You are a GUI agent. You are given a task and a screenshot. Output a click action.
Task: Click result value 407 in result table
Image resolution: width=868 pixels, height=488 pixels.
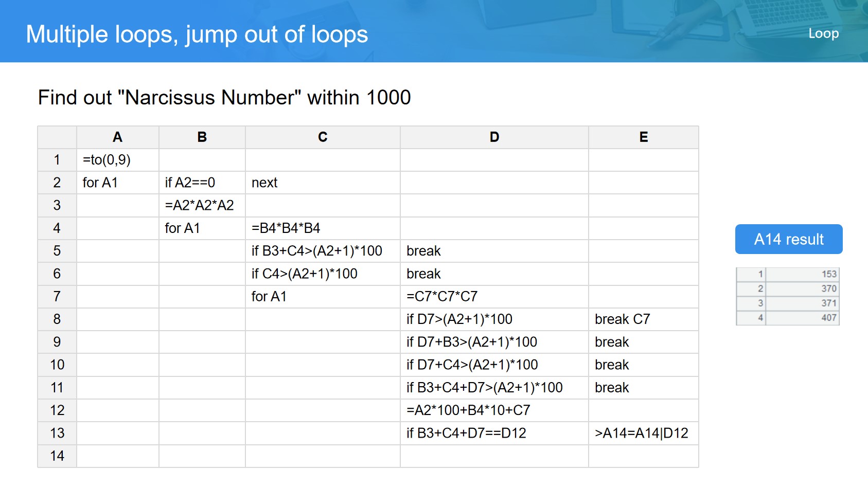coord(802,318)
